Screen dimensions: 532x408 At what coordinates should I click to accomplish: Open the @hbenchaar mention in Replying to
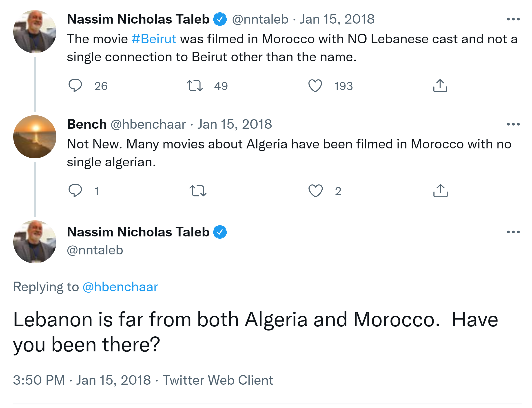point(120,287)
